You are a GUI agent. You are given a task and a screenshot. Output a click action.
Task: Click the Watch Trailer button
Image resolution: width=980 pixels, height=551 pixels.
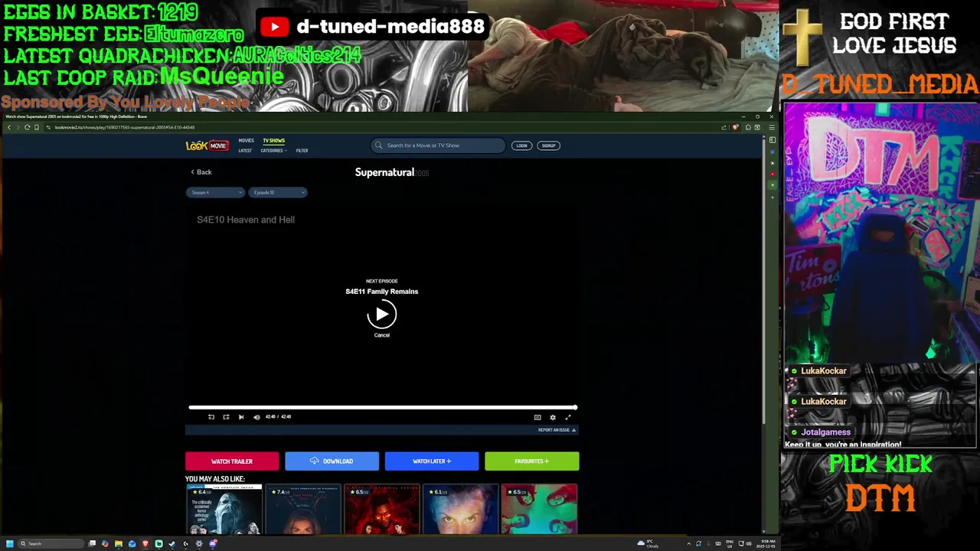coord(232,461)
